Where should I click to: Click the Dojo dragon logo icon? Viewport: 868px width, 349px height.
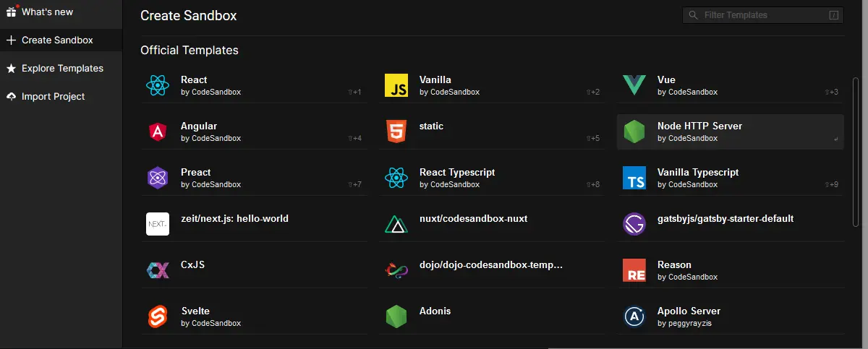pyautogui.click(x=396, y=270)
